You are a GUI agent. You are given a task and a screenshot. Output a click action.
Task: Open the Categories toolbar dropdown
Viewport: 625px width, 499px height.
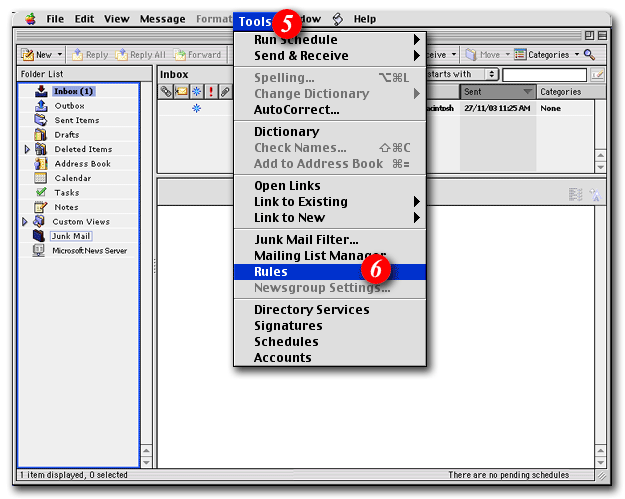[x=548, y=55]
